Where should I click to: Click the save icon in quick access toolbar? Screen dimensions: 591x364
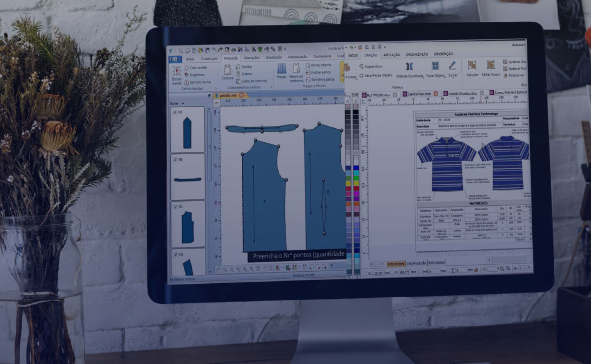click(x=207, y=50)
